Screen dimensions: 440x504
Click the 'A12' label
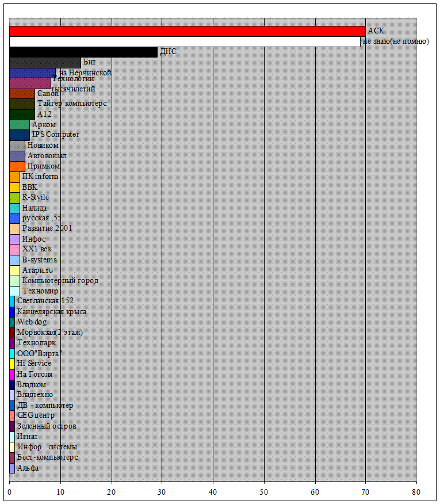(x=44, y=114)
